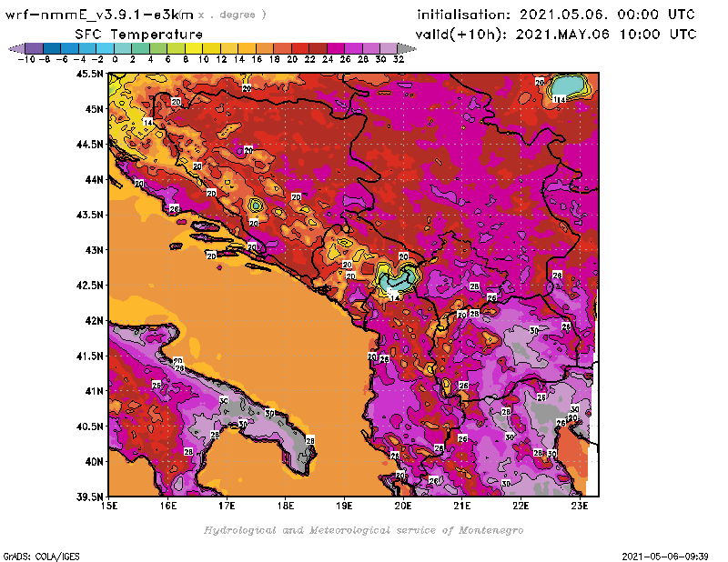Pick the orange 14 to 16 legend swatch

click(247, 48)
